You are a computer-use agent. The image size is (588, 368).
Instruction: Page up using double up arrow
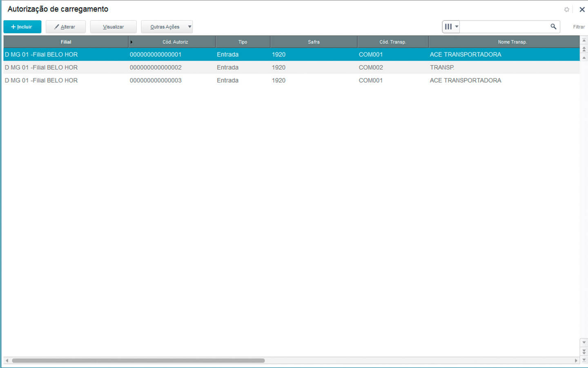584,49
